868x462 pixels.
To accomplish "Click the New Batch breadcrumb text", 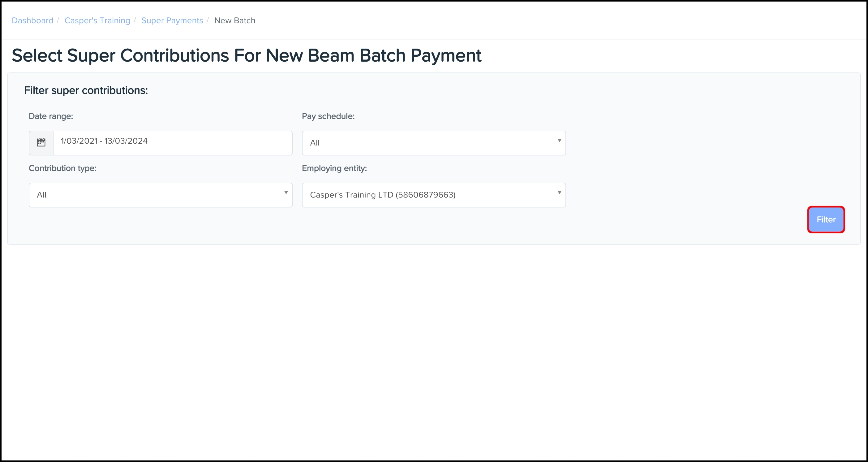I will click(234, 20).
